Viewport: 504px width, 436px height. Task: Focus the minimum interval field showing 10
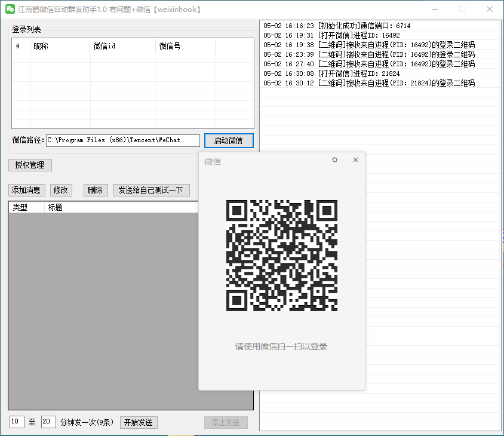(x=17, y=422)
